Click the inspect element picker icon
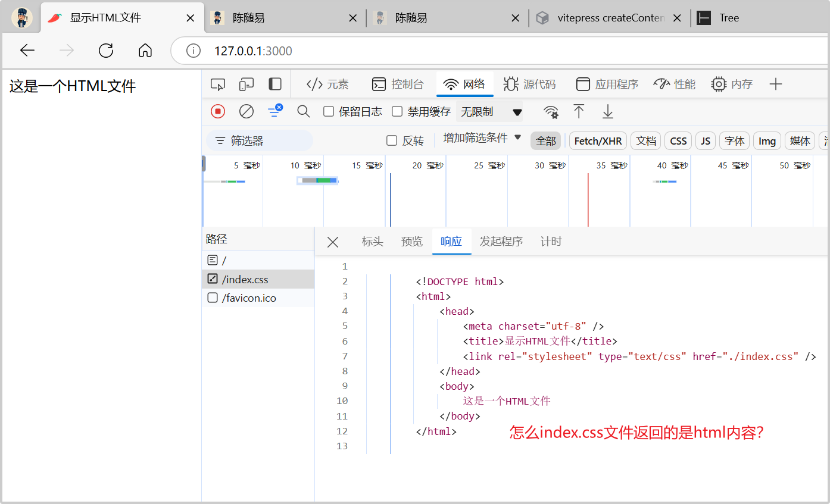This screenshot has height=504, width=830. coord(218,84)
